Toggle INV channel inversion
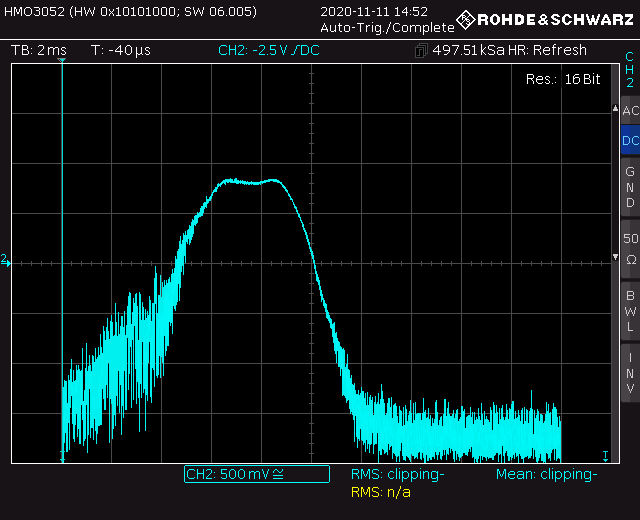640x520 pixels. pos(629,371)
